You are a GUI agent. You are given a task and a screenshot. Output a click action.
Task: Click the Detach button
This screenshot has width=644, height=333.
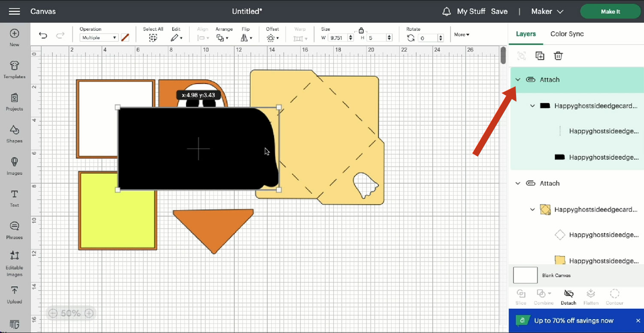pos(568,297)
